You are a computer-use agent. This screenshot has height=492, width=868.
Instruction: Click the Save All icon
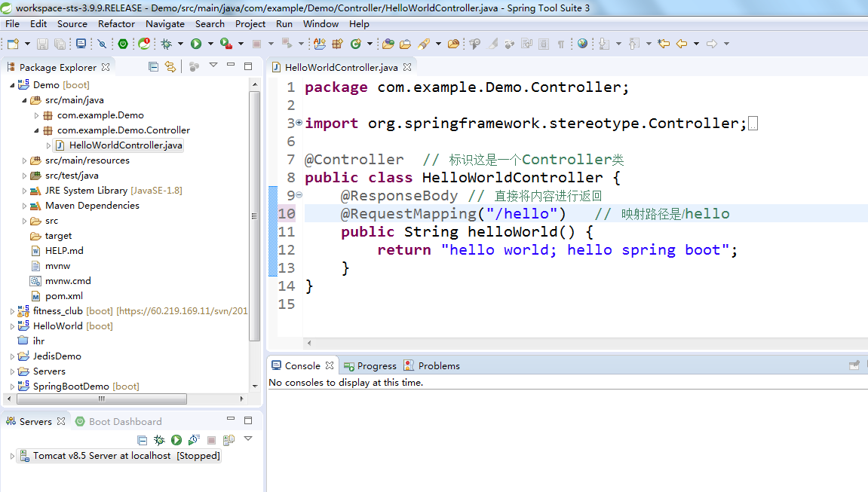click(60, 44)
